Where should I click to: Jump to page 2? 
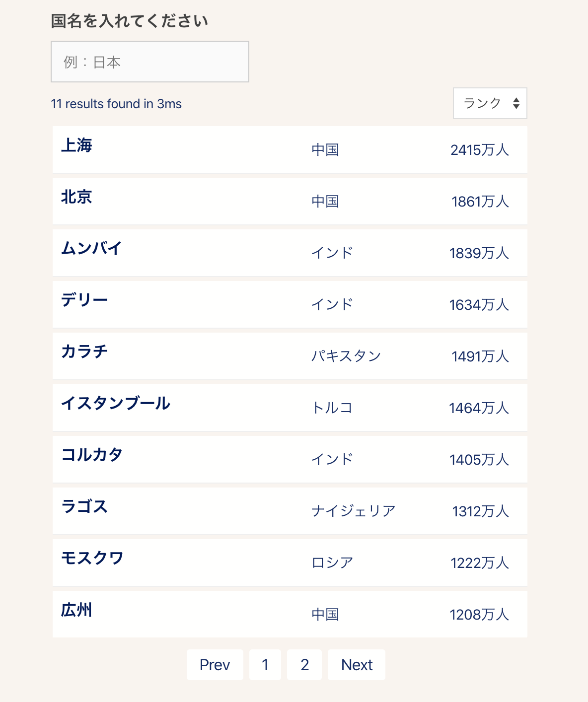point(304,665)
